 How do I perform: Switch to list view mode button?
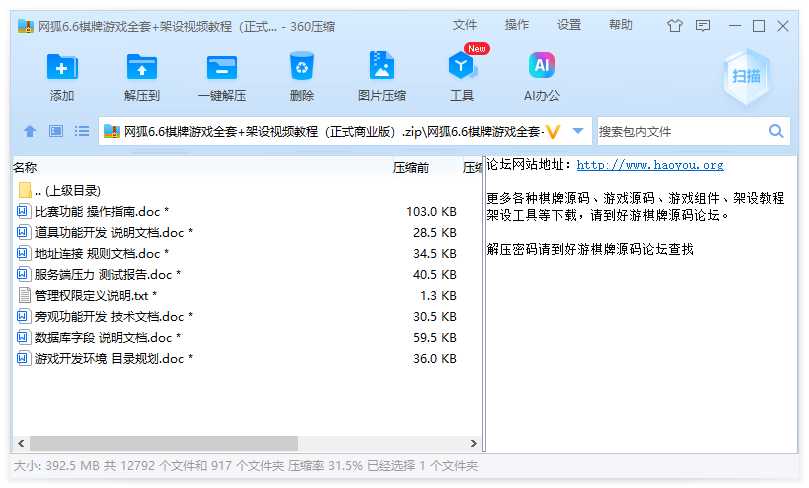82,131
